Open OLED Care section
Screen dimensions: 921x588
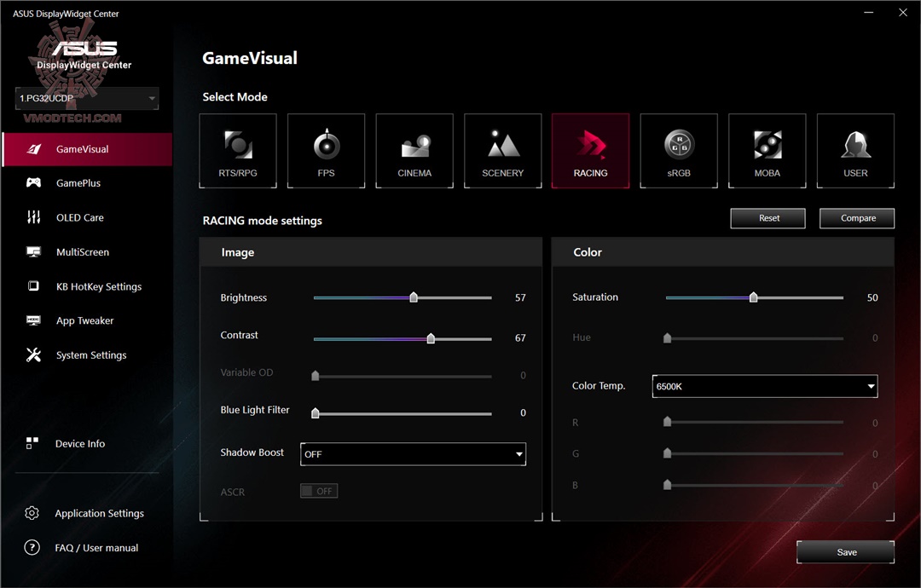(x=80, y=217)
